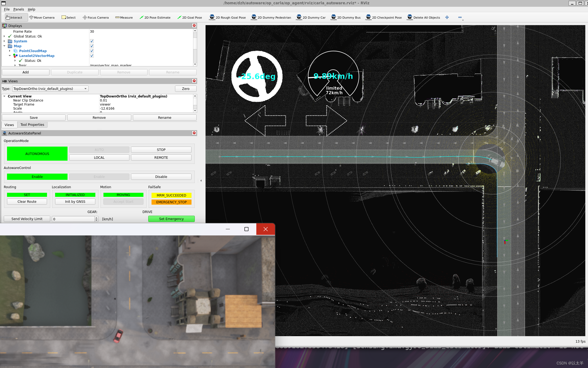This screenshot has height=368, width=588.
Task: Open the toolbar overflow dropdown arrow
Action: coord(463,20)
